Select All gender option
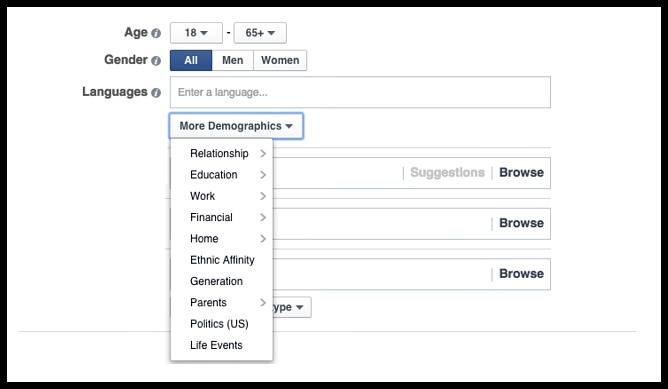This screenshot has width=668, height=389. point(191,60)
